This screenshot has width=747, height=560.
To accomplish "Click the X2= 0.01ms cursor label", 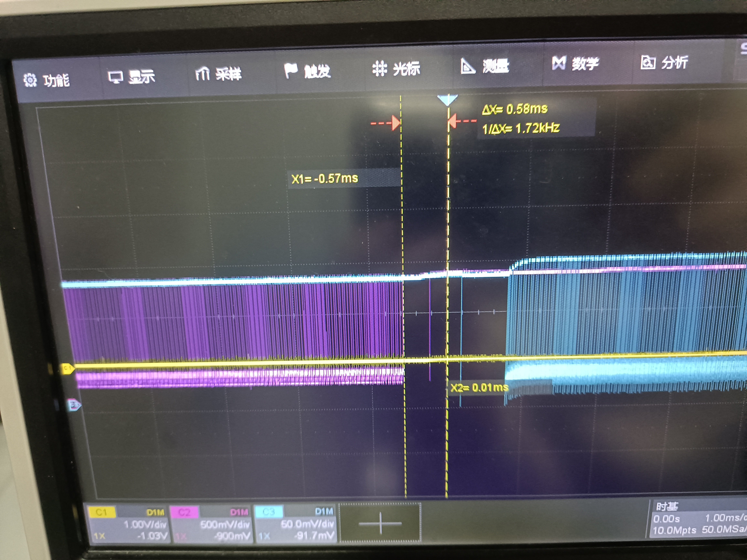I will (x=479, y=388).
